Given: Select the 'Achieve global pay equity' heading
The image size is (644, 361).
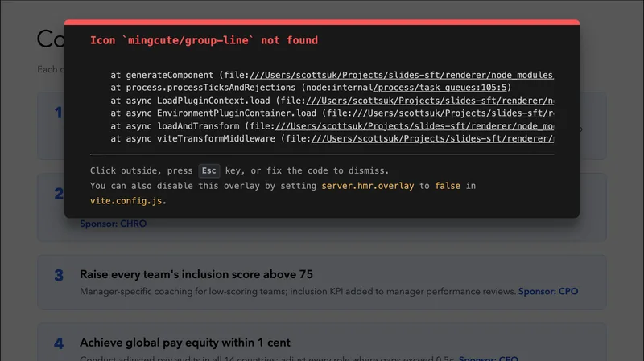Looking at the screenshot, I should tap(185, 343).
